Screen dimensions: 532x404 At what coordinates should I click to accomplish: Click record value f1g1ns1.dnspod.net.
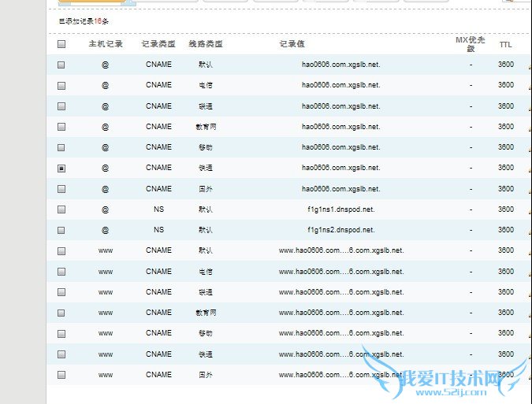(340, 209)
